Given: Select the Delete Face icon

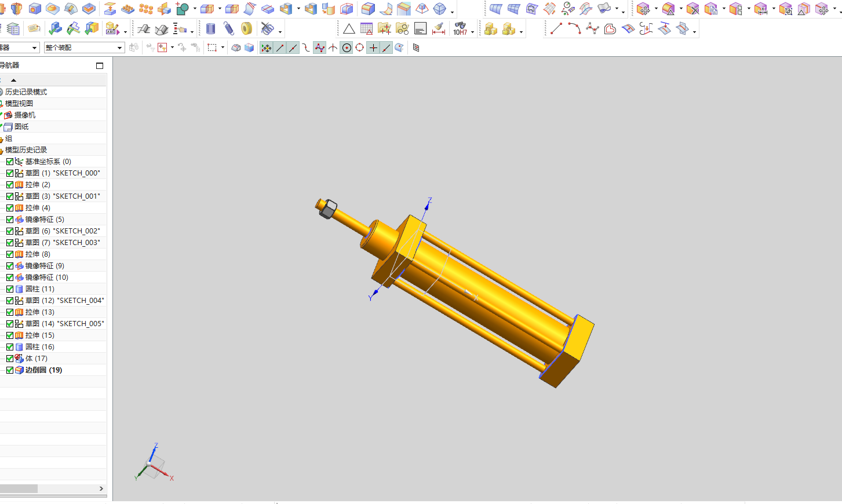Looking at the screenshot, I should click(x=692, y=9).
